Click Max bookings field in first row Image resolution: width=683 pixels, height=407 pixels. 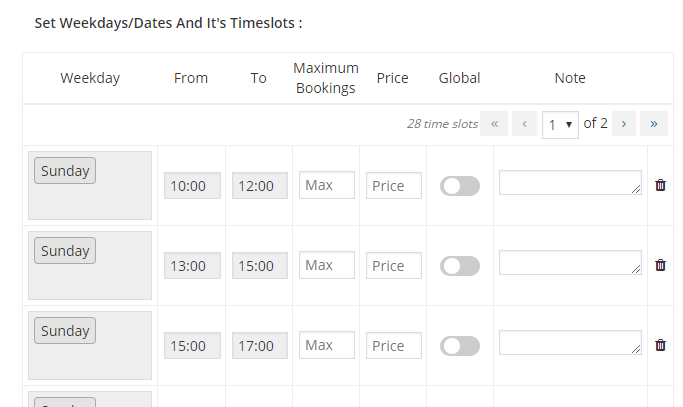pyautogui.click(x=327, y=185)
